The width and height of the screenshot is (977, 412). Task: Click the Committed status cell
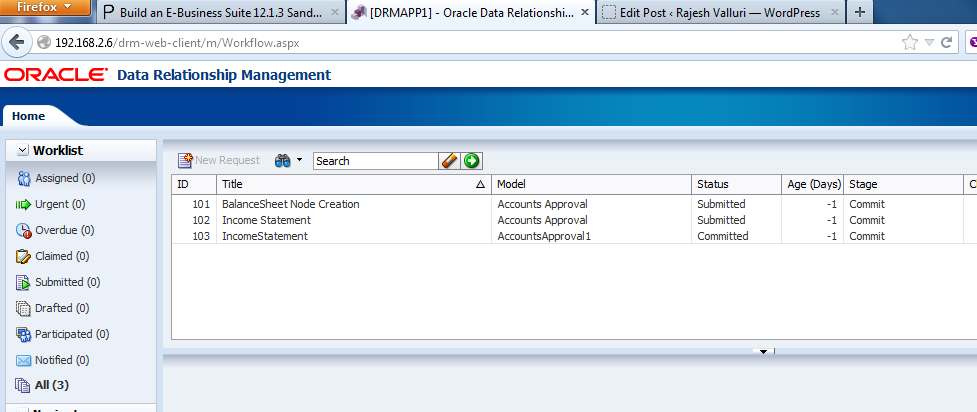click(723, 236)
